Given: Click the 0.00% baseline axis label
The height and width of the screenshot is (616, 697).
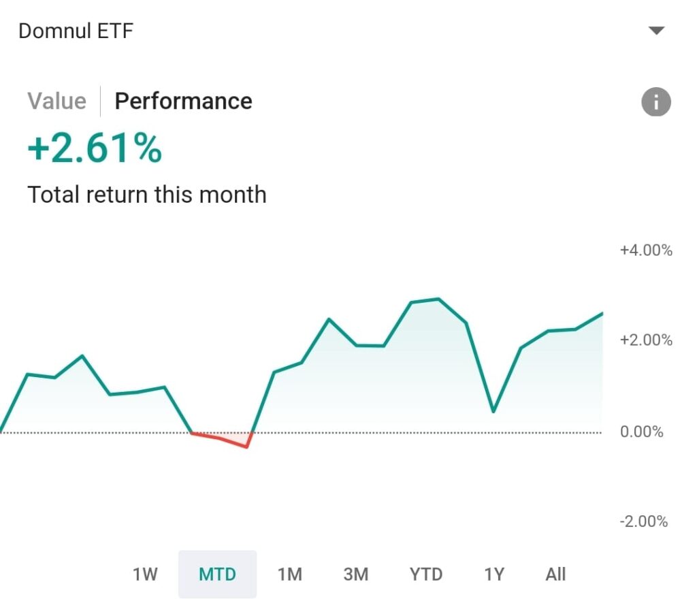Looking at the screenshot, I should click(641, 432).
